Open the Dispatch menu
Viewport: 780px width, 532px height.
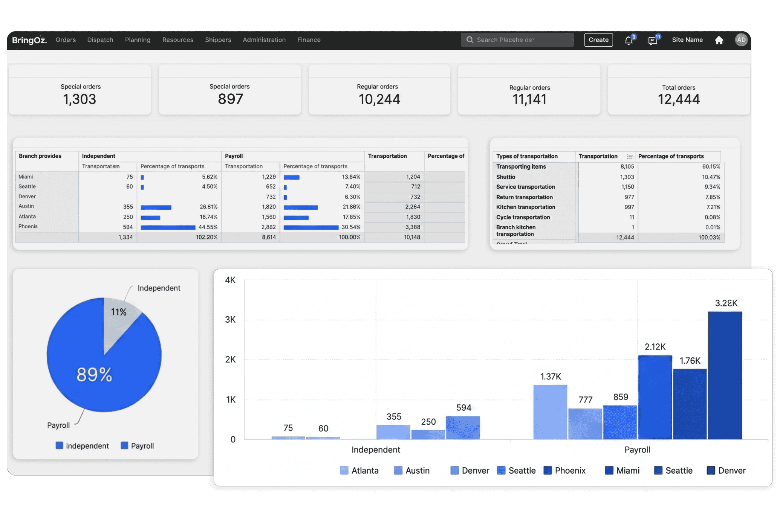click(x=100, y=40)
